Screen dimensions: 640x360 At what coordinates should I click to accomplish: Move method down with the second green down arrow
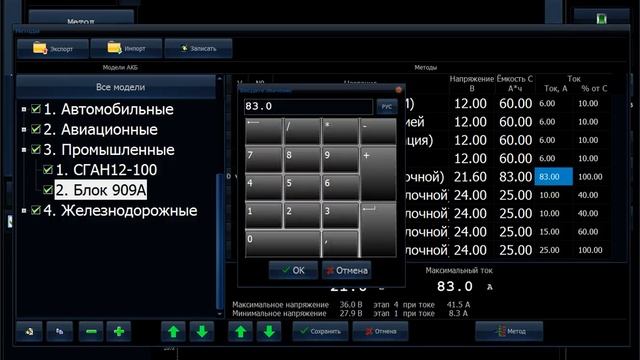tap(269, 331)
